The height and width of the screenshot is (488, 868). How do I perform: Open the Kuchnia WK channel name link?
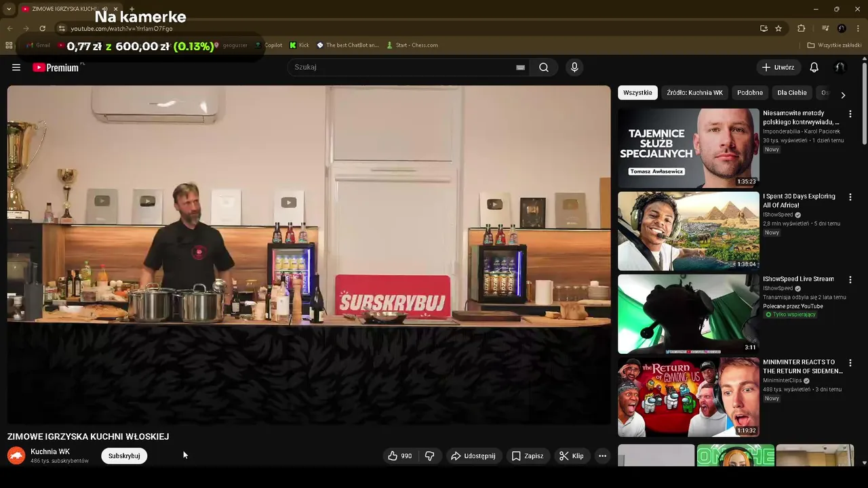[x=50, y=451]
